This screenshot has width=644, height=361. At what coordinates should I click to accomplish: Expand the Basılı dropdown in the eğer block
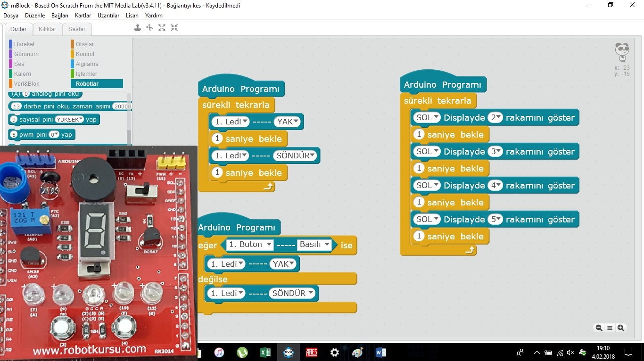[314, 245]
